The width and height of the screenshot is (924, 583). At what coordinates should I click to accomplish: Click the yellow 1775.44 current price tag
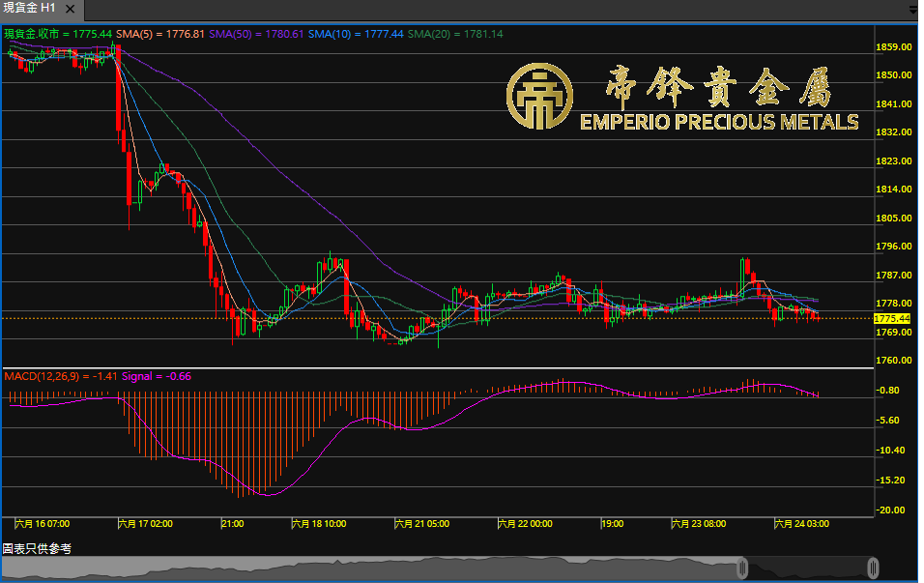point(891,318)
